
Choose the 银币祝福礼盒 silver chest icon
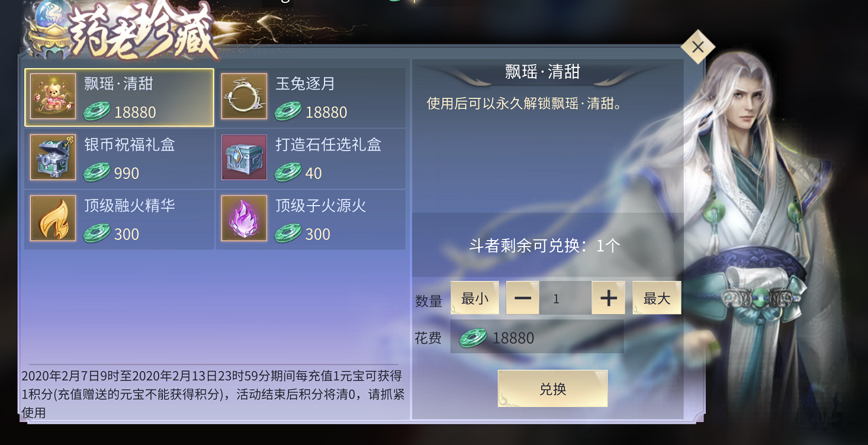[53, 158]
